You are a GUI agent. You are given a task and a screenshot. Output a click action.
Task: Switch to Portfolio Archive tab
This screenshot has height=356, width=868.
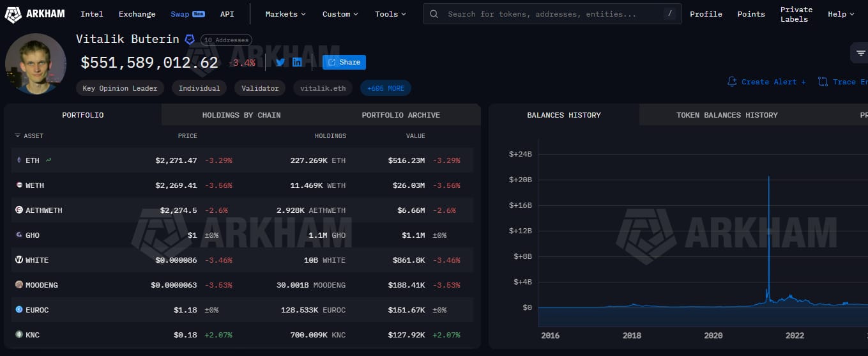click(401, 115)
